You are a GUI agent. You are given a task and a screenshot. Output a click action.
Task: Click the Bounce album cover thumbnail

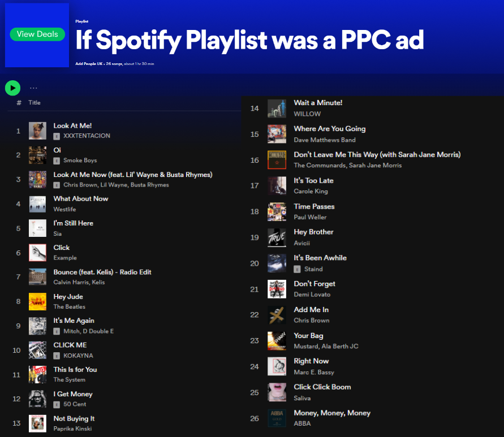click(x=37, y=277)
